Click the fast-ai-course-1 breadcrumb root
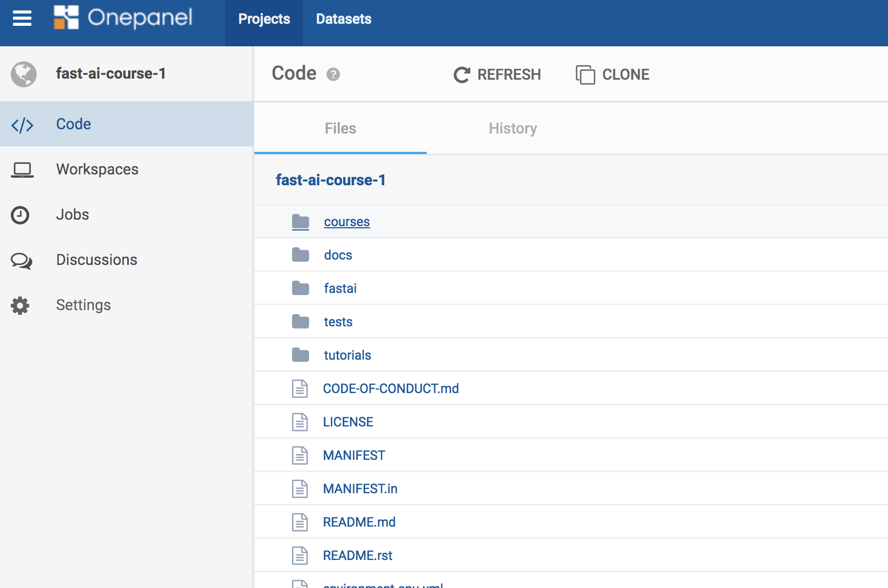 coord(330,180)
